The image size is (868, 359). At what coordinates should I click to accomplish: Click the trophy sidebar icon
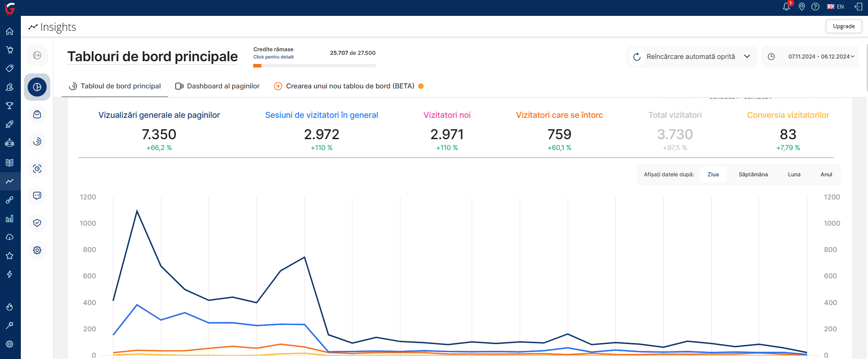click(x=10, y=106)
